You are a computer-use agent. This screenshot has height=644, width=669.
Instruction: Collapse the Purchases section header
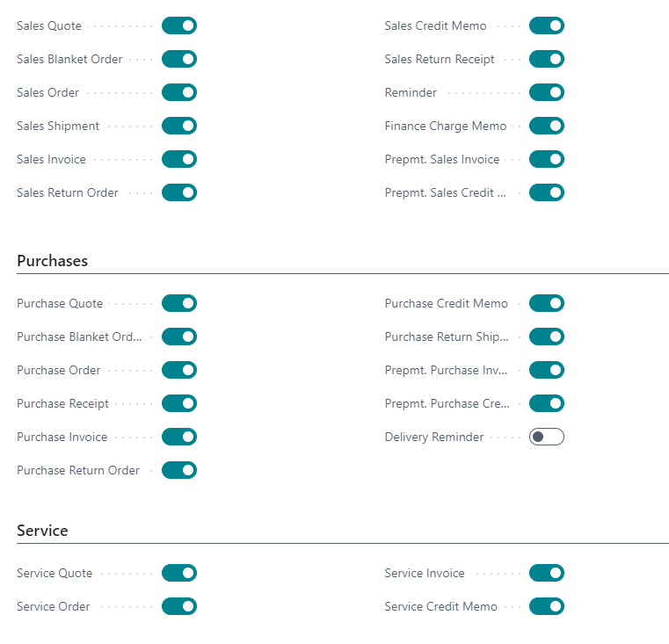53,261
